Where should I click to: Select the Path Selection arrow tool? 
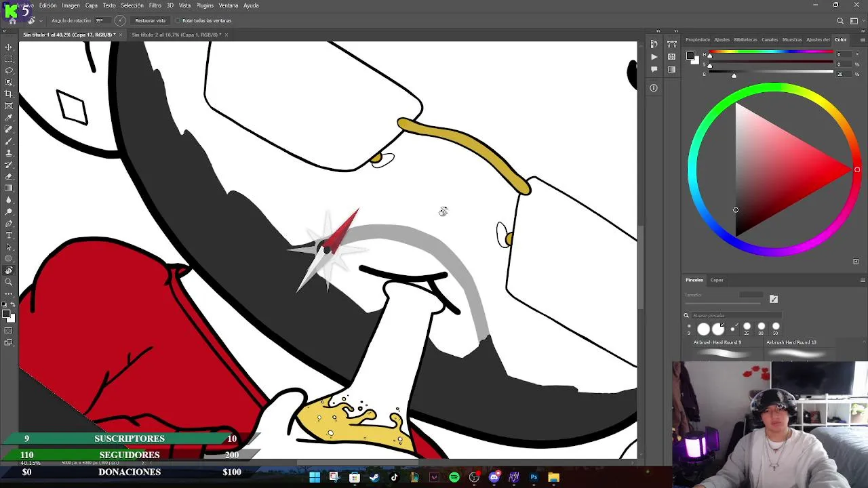pos(9,247)
